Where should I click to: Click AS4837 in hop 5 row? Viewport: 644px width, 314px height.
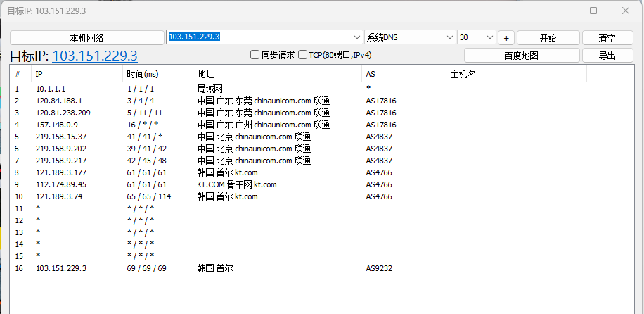tap(379, 136)
